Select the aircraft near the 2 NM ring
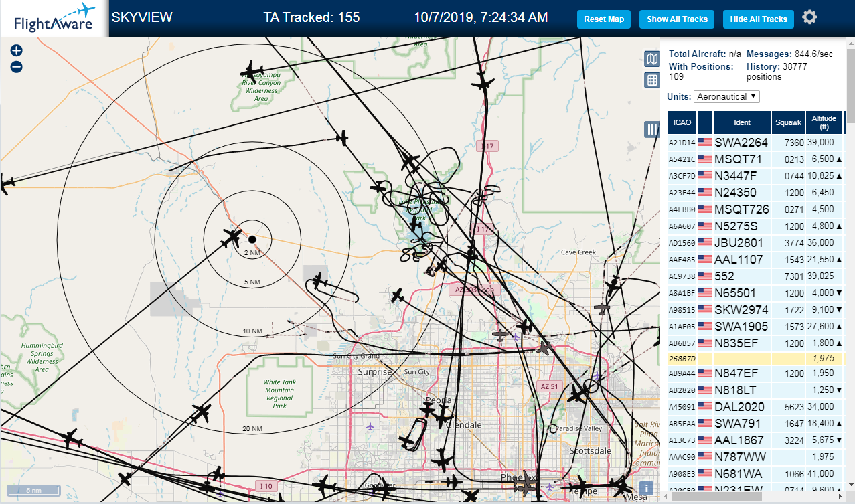 click(231, 237)
